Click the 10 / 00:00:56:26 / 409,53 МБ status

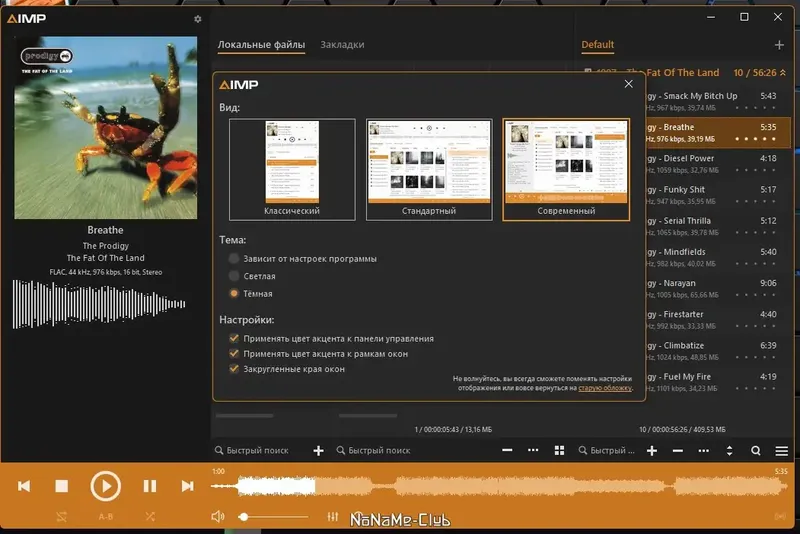pos(682,429)
